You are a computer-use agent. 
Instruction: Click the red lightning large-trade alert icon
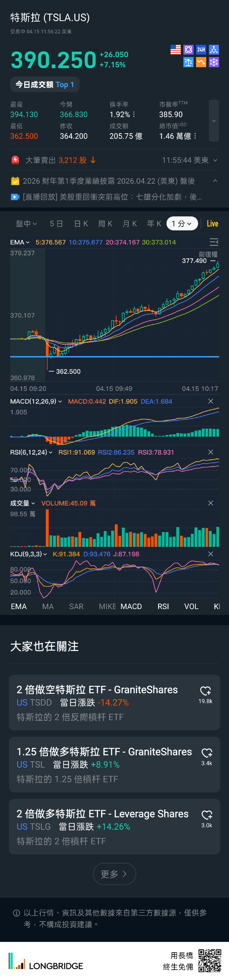click(15, 160)
